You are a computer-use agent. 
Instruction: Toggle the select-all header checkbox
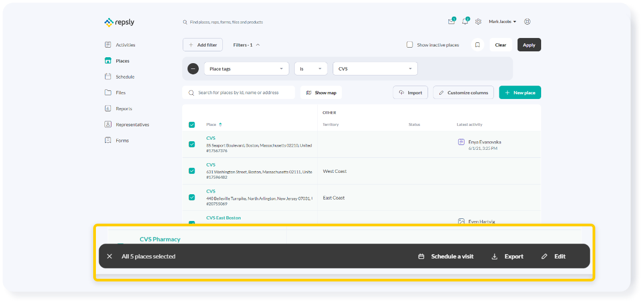192,125
